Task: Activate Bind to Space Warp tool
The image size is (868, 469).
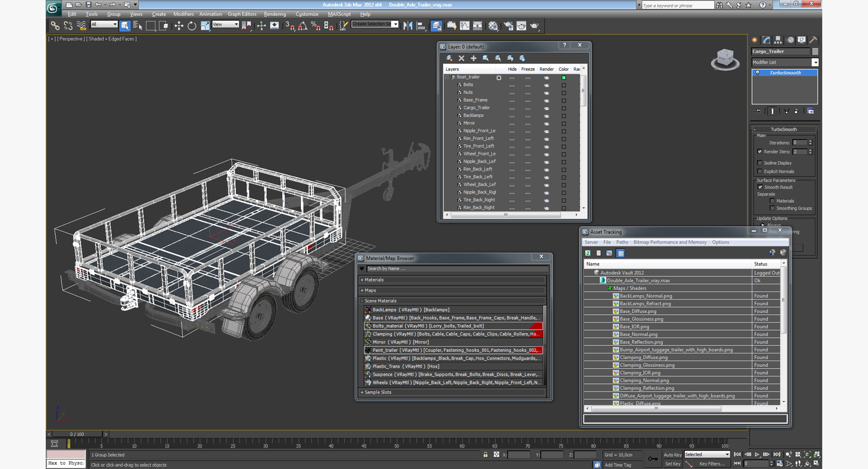Action: 82,26
